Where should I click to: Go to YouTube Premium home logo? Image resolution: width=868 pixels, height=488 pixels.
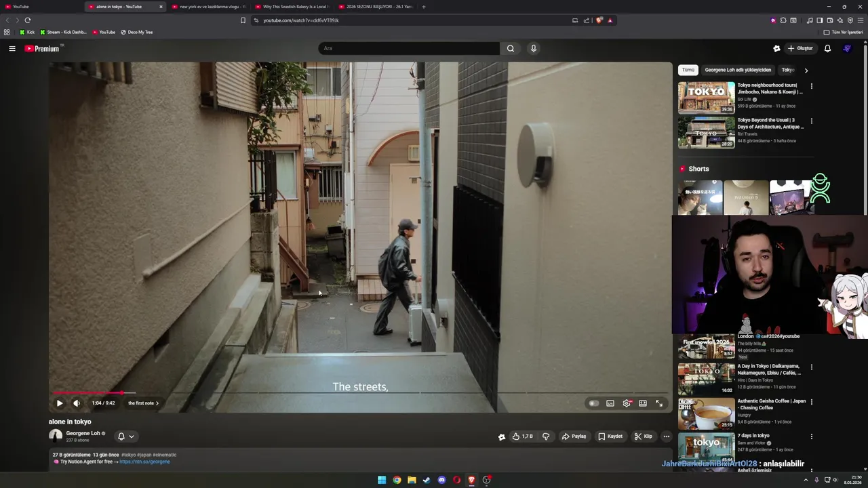[x=42, y=48]
